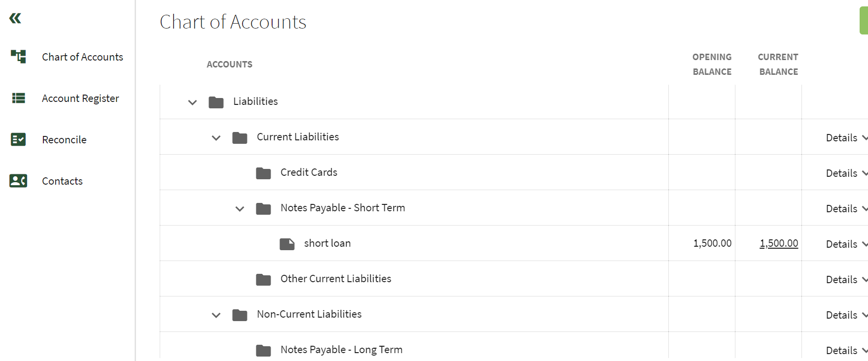Collapse the sidebar with the double-chevron icon
The height and width of the screenshot is (361, 868).
tap(15, 18)
